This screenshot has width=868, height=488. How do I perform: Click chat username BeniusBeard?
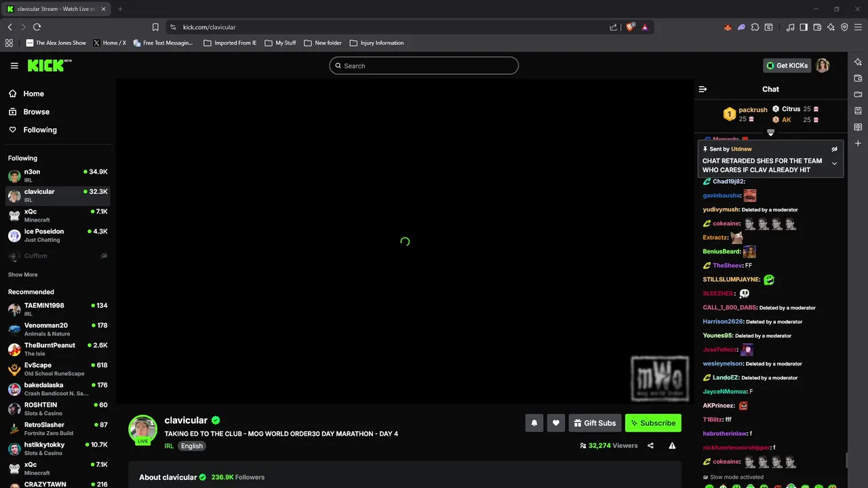(722, 251)
